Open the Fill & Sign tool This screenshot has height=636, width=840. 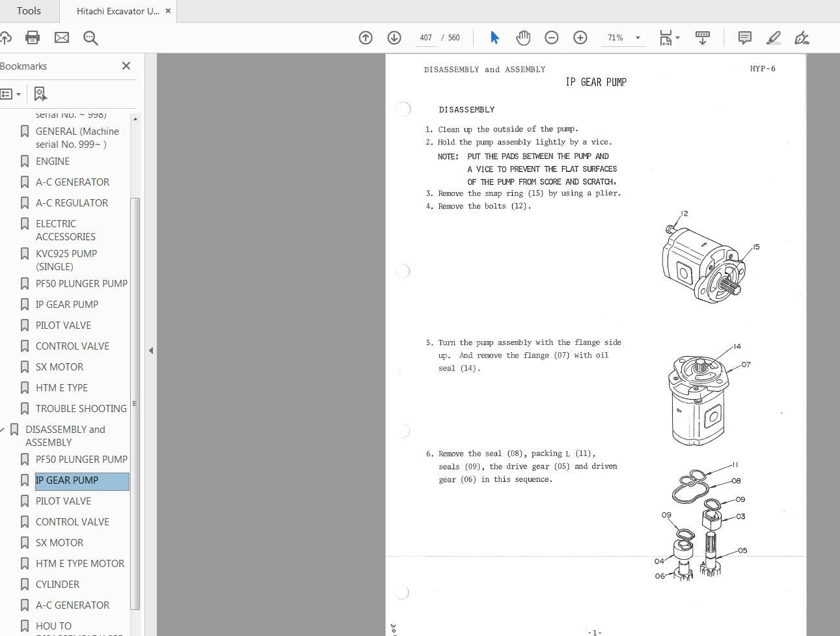(x=801, y=38)
